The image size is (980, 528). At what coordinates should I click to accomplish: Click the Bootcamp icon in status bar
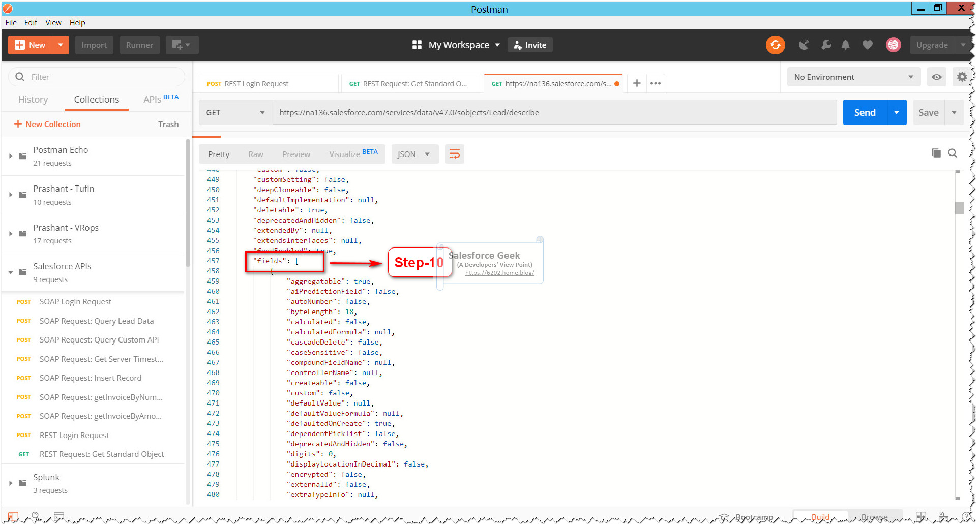(x=725, y=517)
